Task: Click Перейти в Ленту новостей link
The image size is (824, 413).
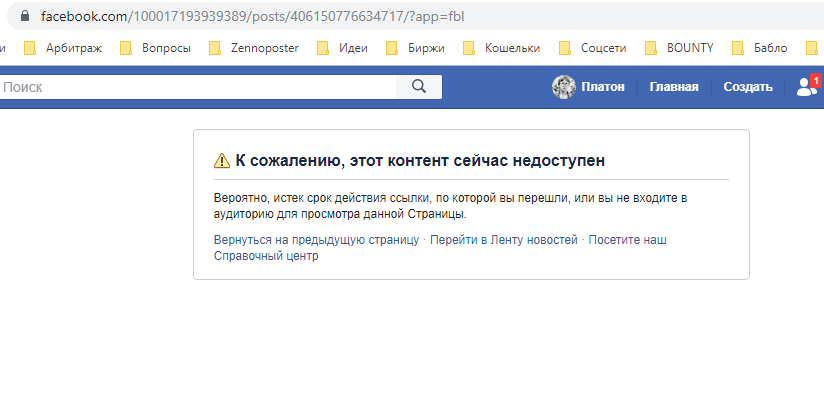Action: click(x=503, y=240)
